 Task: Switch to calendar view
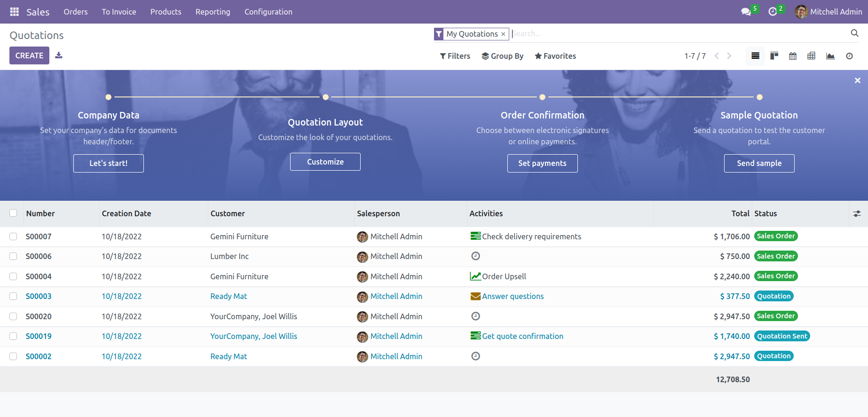[x=793, y=56]
